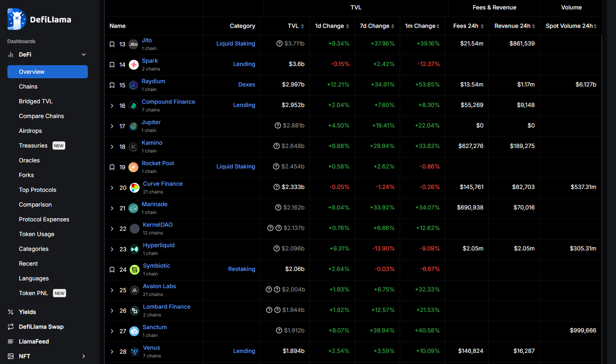The image size is (616, 364).
Task: Expand the Hyperliquid row
Action: pos(112,249)
